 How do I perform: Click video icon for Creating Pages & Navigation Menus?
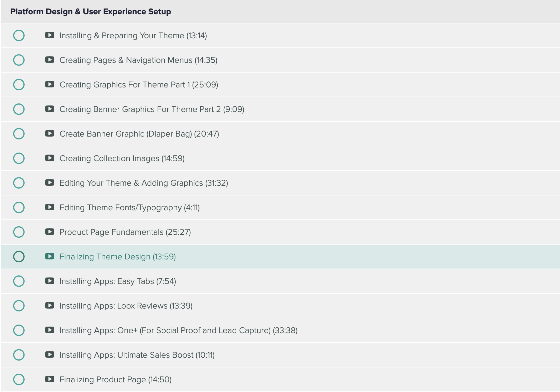[x=50, y=60]
